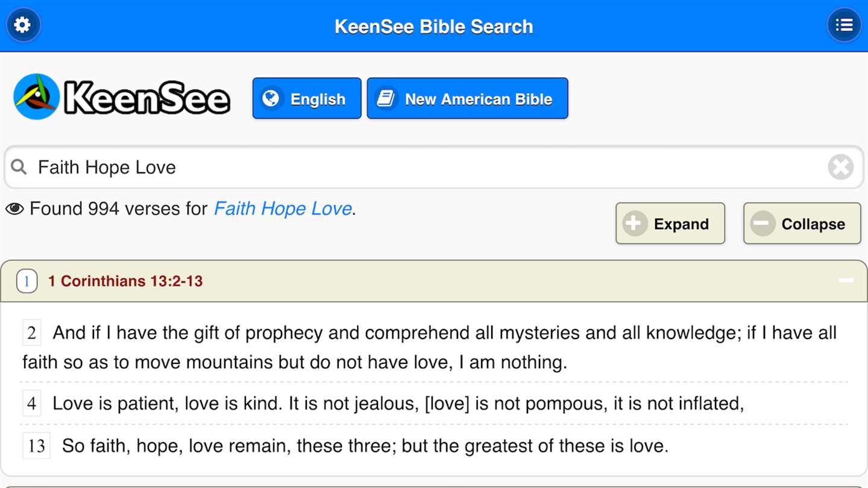
Task: Open the 1 Corinthians 13:2-13 reference heading
Action: [x=125, y=281]
